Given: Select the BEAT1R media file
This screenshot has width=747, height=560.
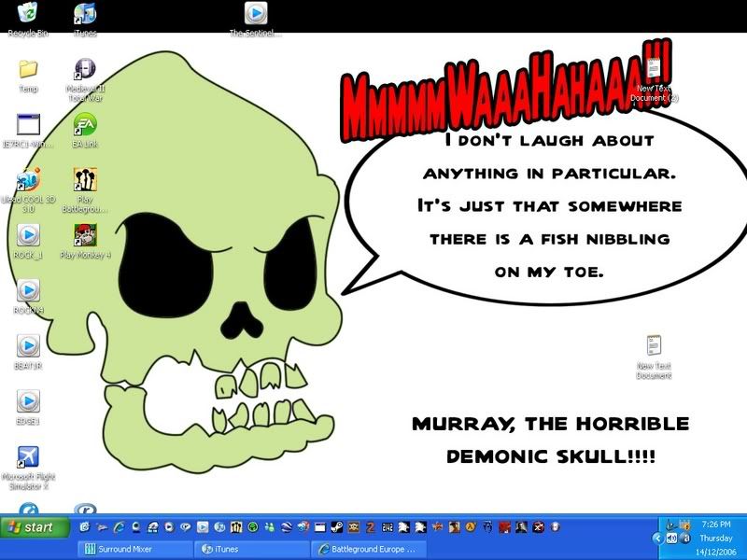Looking at the screenshot, I should click(28, 353).
